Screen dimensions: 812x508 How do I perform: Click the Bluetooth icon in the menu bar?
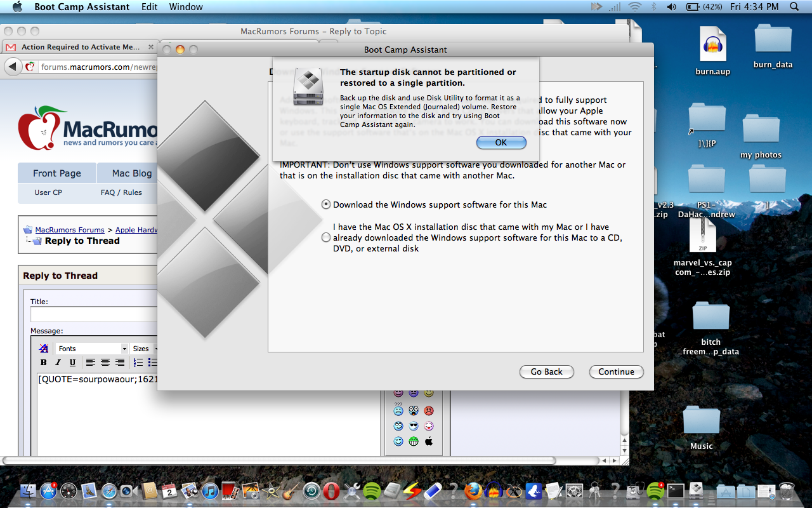[x=653, y=7]
